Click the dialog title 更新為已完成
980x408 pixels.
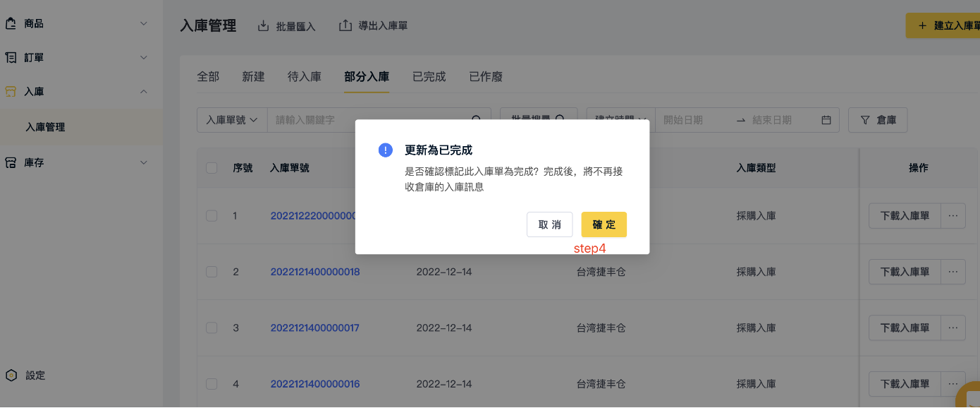439,150
